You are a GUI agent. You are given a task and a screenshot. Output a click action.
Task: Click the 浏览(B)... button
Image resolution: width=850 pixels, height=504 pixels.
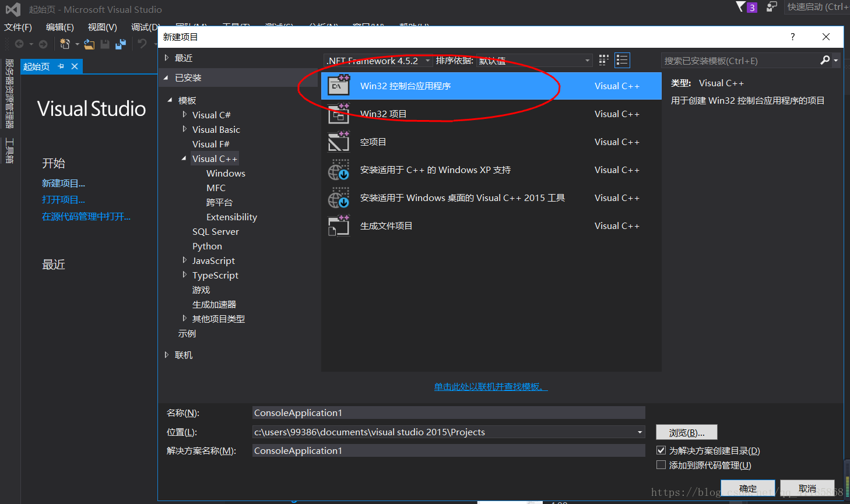687,432
